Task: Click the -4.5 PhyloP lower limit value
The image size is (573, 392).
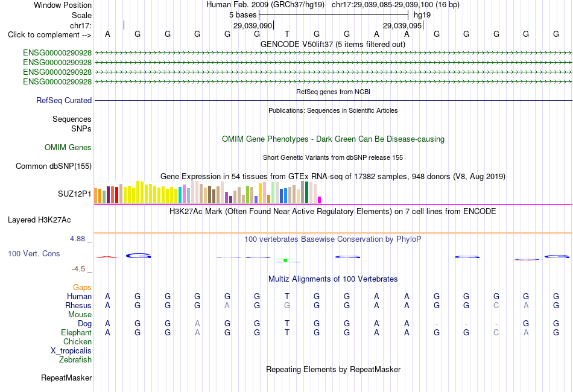Action: tap(78, 269)
